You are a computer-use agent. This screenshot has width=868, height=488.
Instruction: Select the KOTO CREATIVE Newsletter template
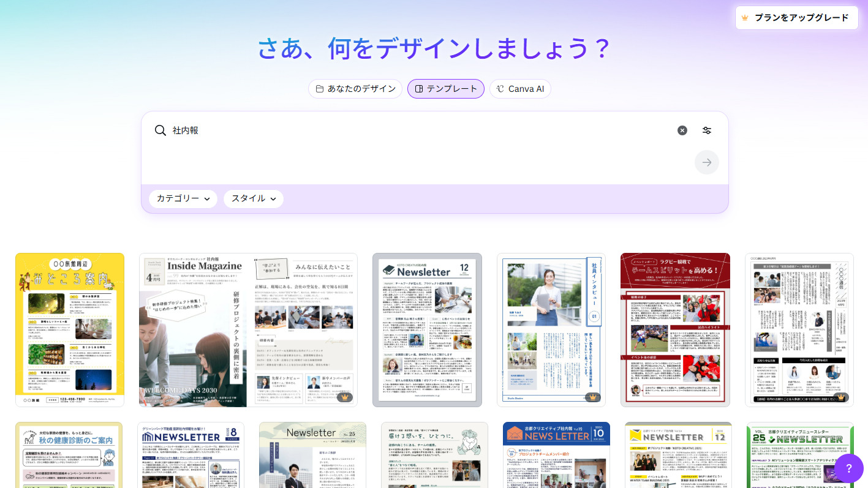(427, 329)
